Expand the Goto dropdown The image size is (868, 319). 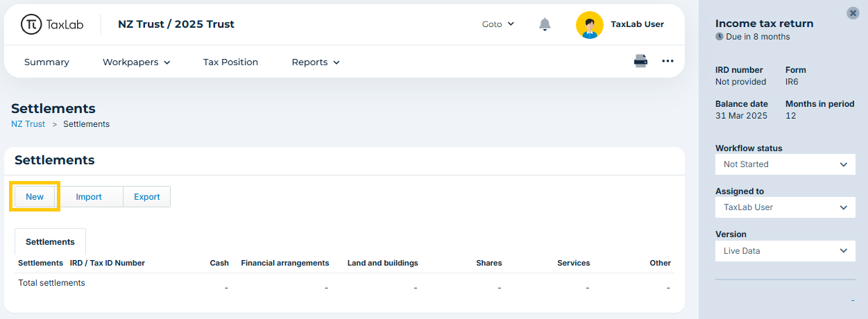pyautogui.click(x=498, y=24)
